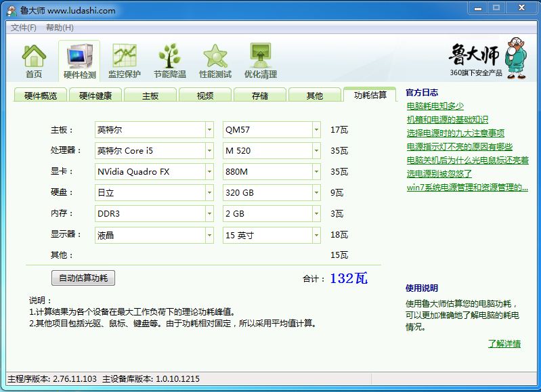The image size is (541, 392).
Task: Click the 处理器 row label
Action: point(66,150)
